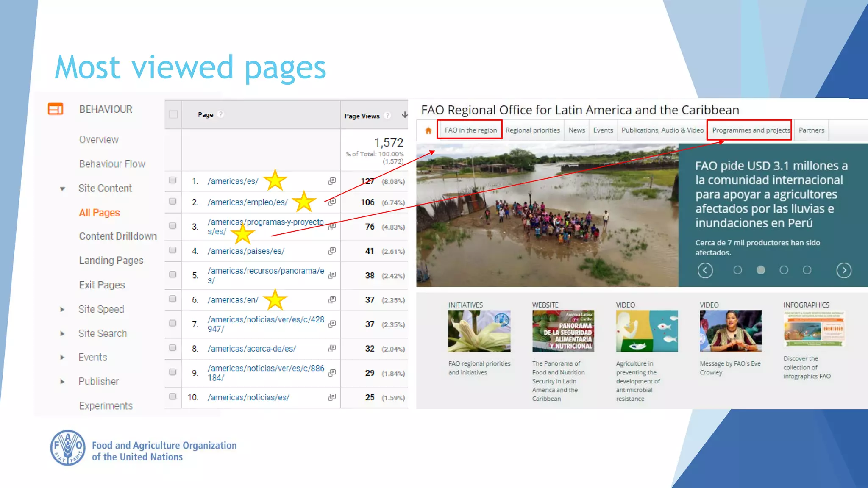
Task: Click the help icon next to Page Views
Action: (387, 116)
